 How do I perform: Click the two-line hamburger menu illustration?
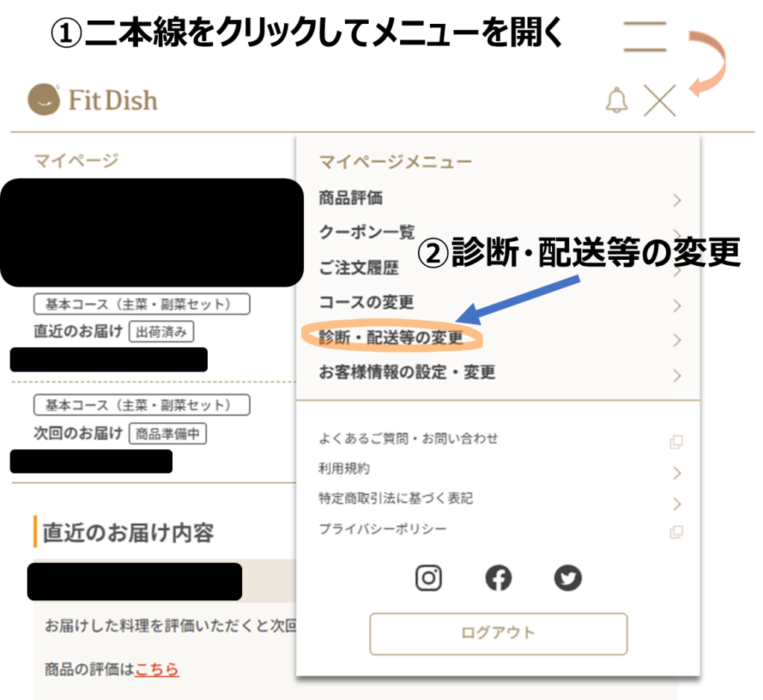(x=645, y=36)
